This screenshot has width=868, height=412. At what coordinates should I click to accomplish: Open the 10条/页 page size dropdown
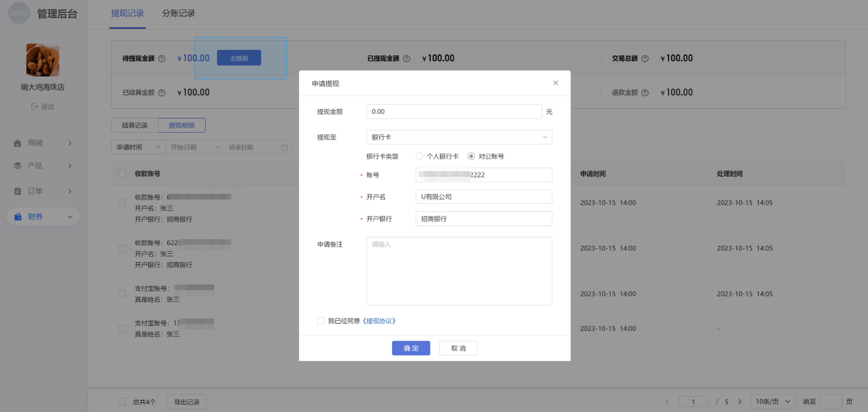coord(773,402)
